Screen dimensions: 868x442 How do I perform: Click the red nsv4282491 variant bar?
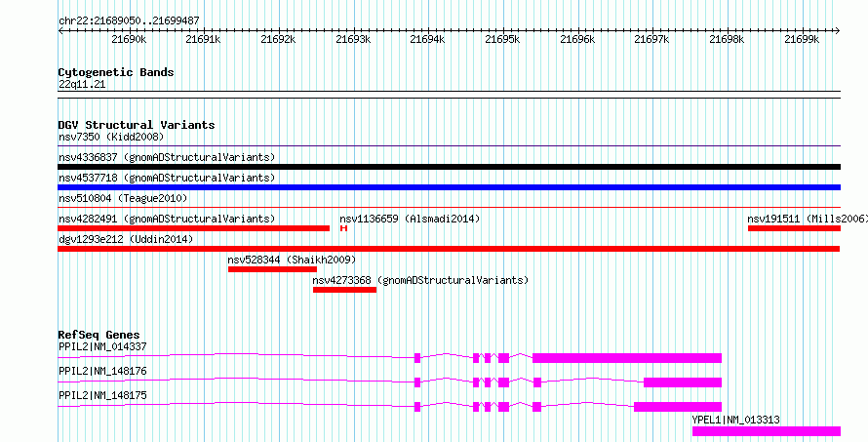click(x=194, y=228)
